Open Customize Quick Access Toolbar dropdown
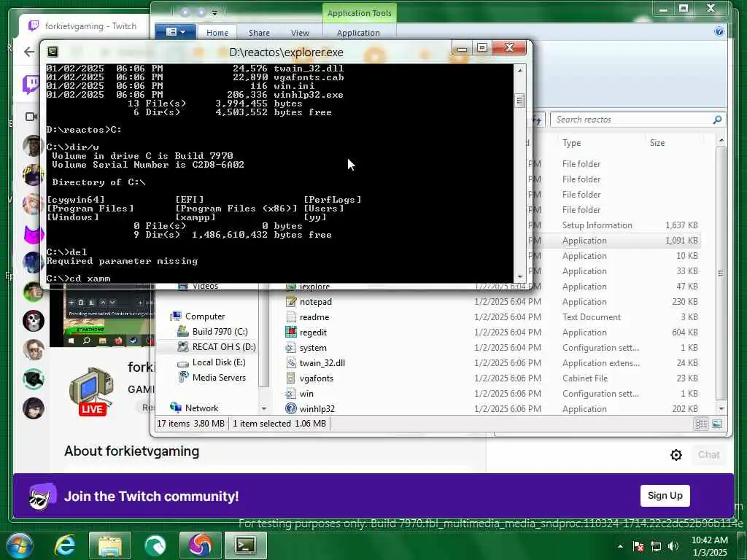 (215, 13)
